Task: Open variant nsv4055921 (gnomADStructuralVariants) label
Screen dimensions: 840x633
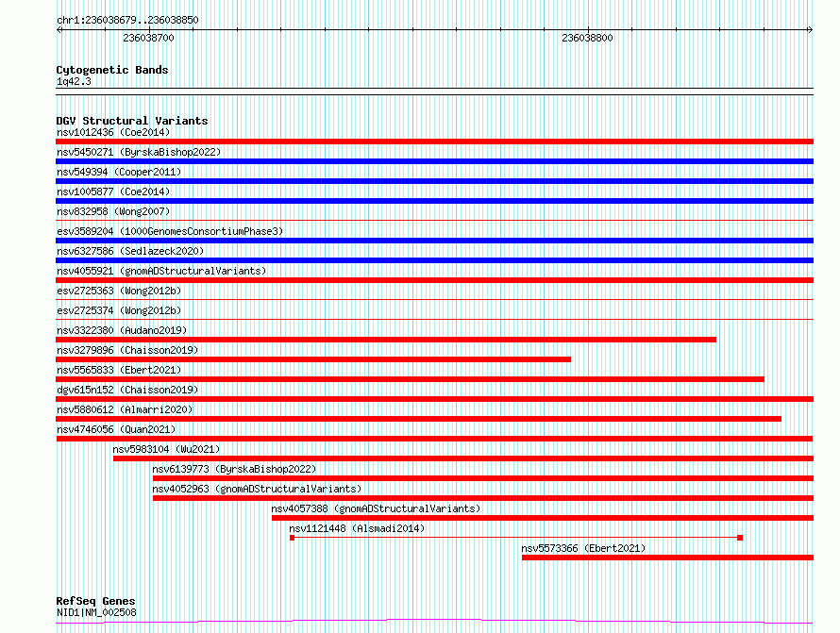Action: 161,271
